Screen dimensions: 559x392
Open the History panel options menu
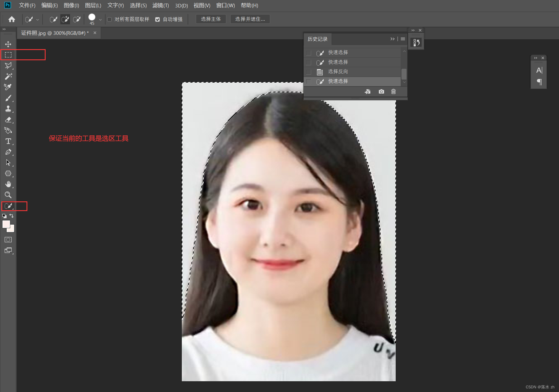[403, 39]
